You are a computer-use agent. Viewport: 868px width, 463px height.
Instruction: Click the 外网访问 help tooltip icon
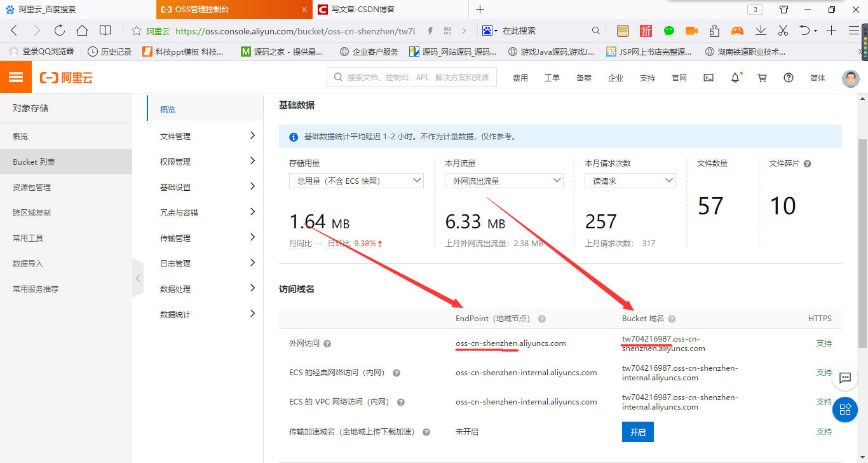pos(327,343)
